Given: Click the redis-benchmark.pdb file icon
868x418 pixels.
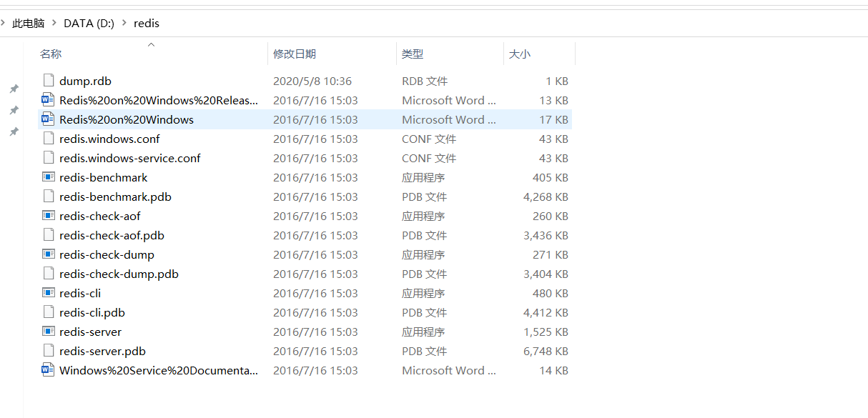Looking at the screenshot, I should [49, 196].
